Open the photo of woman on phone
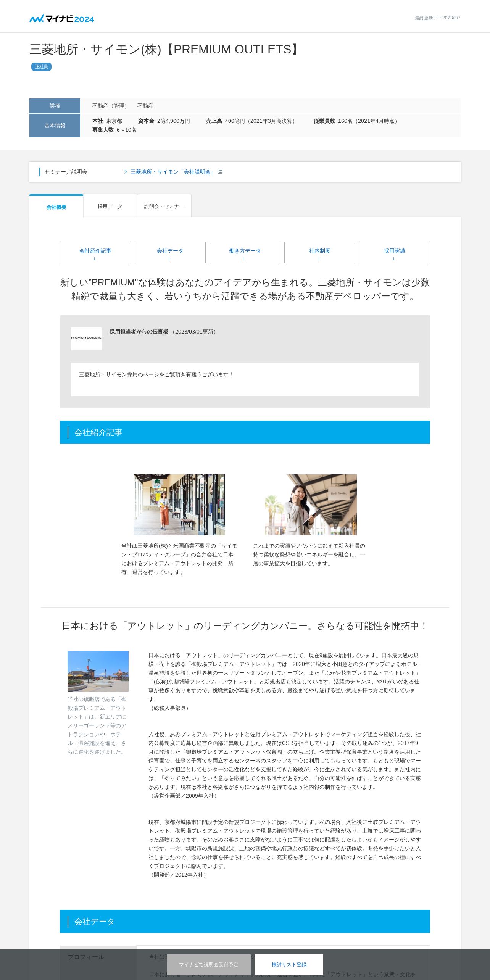 point(311,505)
